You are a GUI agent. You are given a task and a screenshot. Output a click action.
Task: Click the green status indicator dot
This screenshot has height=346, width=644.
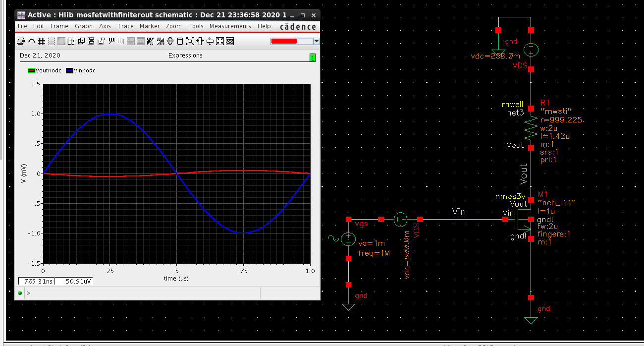[x=20, y=293]
